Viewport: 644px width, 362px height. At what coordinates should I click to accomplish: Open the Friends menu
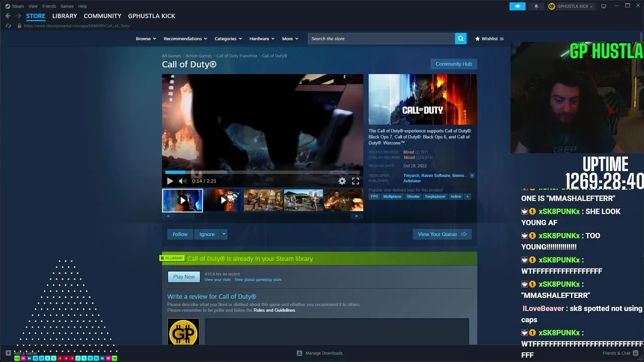[x=49, y=6]
